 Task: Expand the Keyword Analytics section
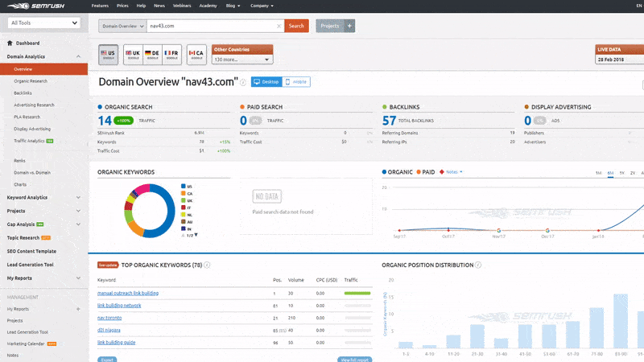point(78,197)
